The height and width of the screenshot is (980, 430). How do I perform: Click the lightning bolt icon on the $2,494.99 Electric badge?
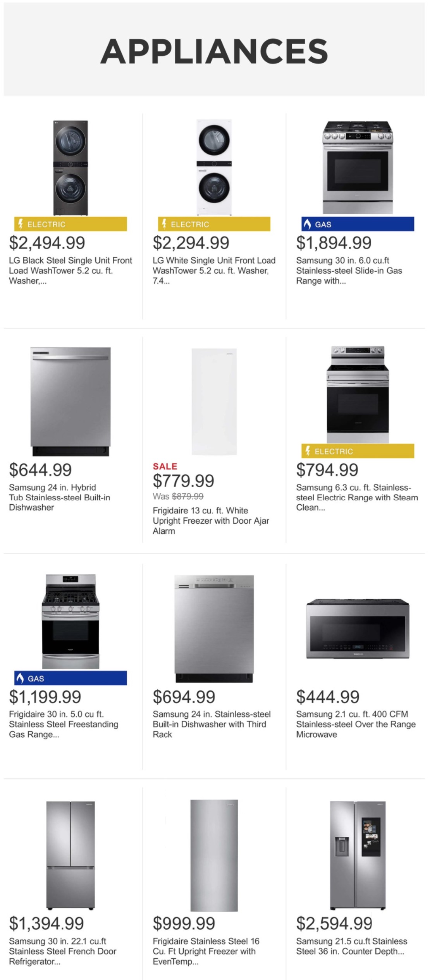coord(21,224)
